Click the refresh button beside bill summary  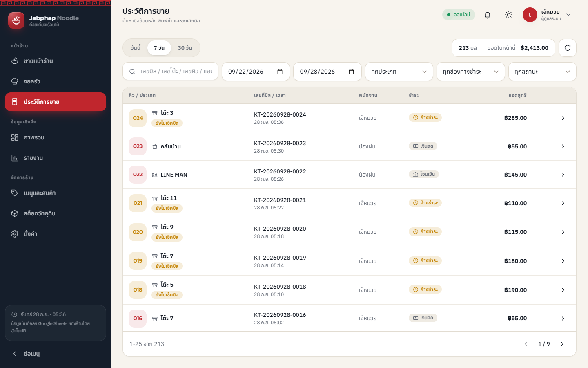point(568,48)
